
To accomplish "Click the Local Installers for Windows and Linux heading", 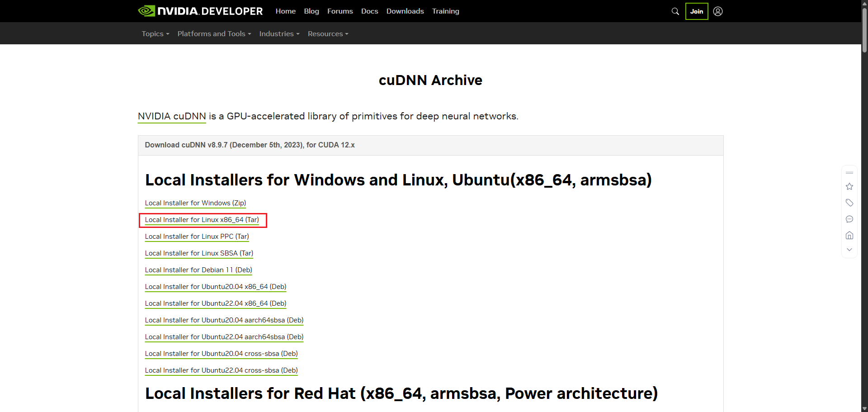I will pyautogui.click(x=398, y=180).
